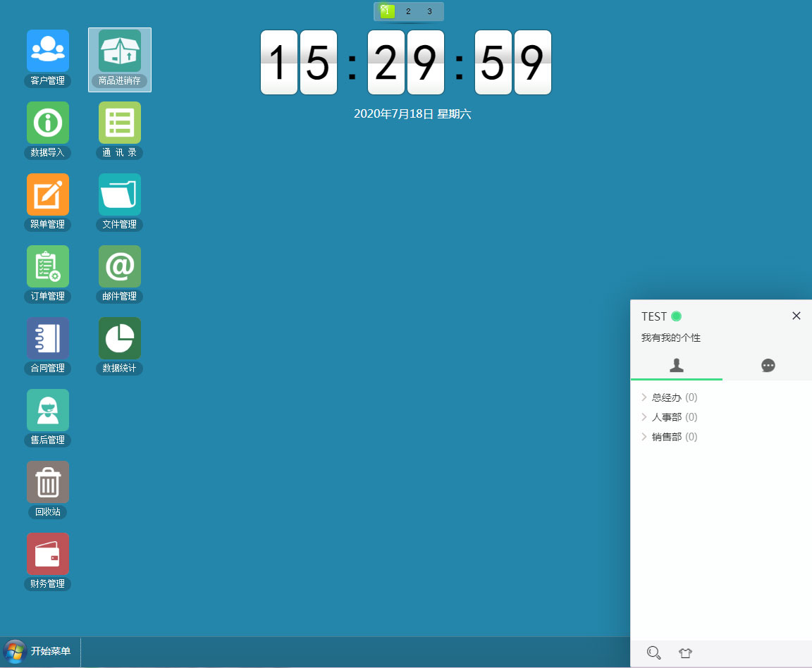Expand the 人事部 department group

click(x=665, y=417)
